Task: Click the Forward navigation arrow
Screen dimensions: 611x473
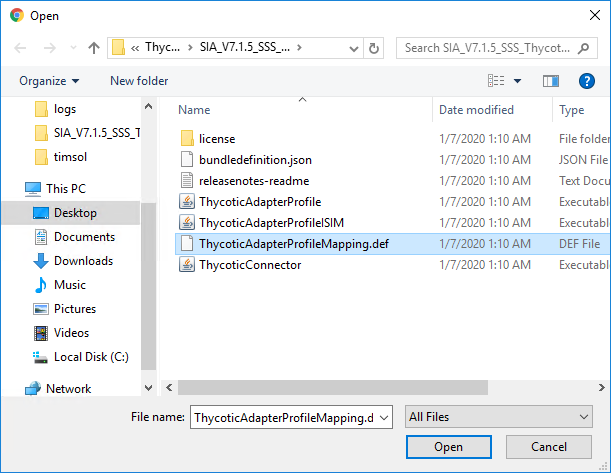Action: pos(49,48)
